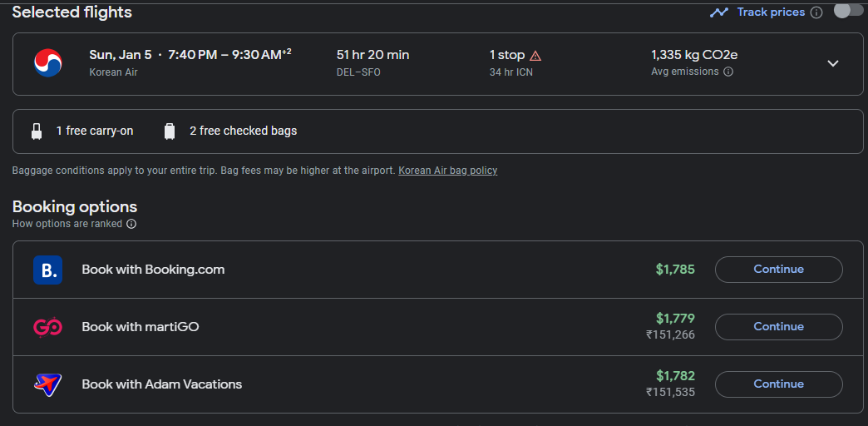Click the martiGO logo icon
868x426 pixels.
pyautogui.click(x=47, y=327)
